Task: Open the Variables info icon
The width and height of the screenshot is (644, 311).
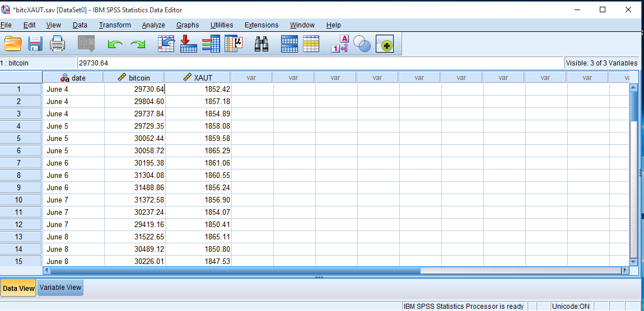Action: (x=211, y=44)
